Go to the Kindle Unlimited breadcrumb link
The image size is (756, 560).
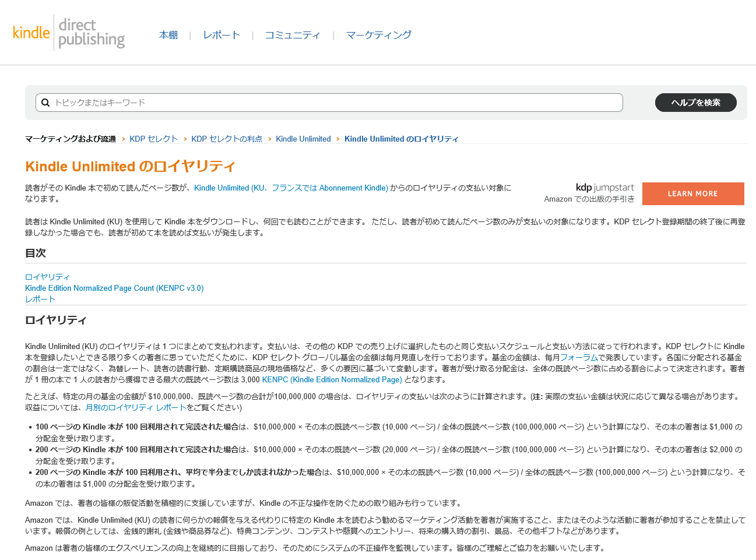pyautogui.click(x=303, y=139)
